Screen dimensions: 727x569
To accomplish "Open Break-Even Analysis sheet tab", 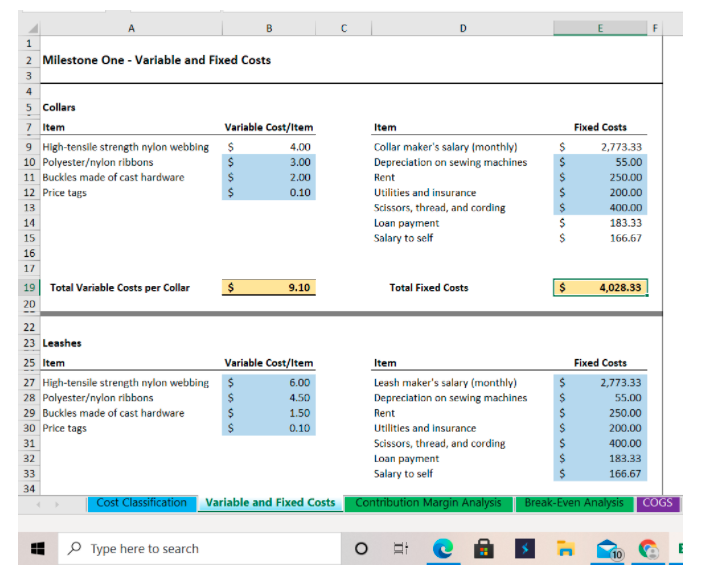I will pyautogui.click(x=574, y=503).
